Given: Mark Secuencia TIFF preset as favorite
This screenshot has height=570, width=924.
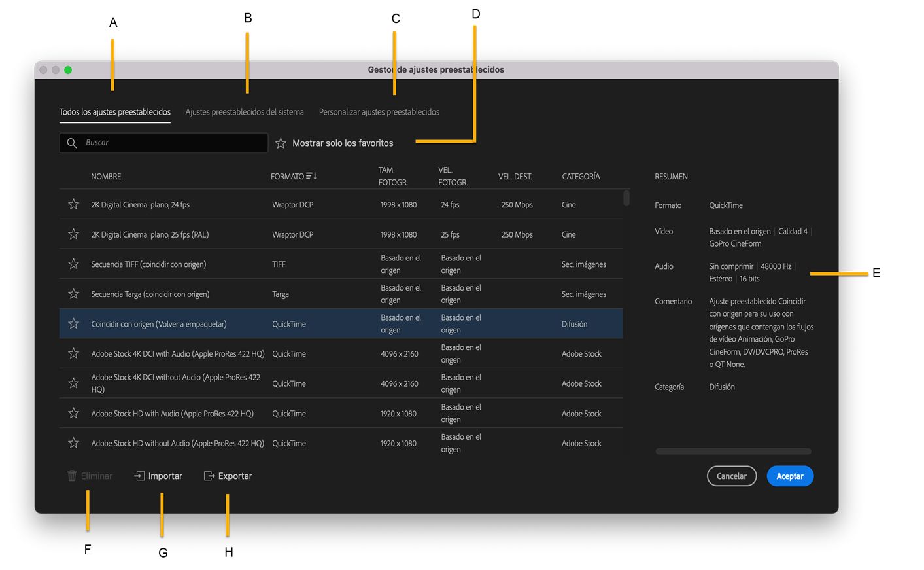Looking at the screenshot, I should 73,264.
